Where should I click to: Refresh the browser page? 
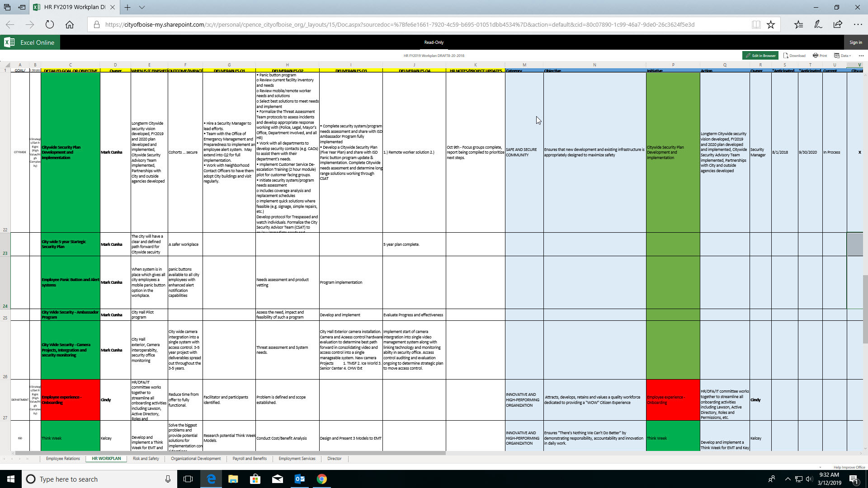point(50,25)
